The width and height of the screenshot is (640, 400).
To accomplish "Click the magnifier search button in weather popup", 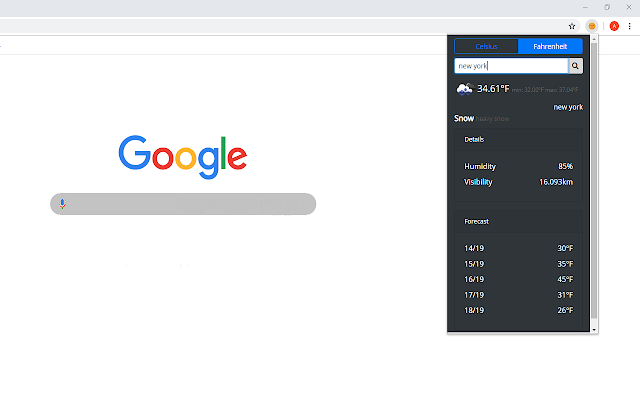I will [x=575, y=66].
